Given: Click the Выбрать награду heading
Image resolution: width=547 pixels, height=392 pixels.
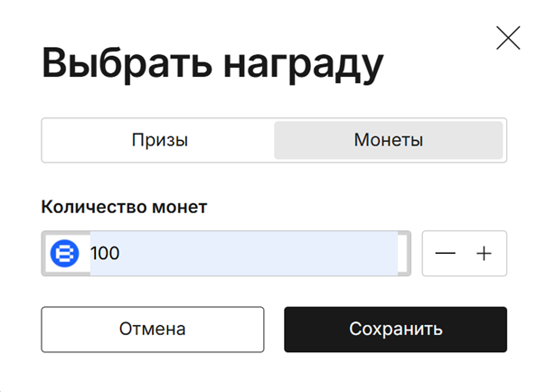Looking at the screenshot, I should coord(213,65).
